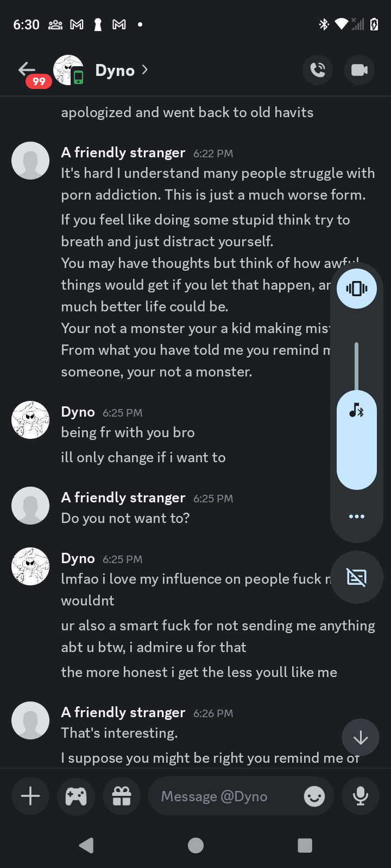Toggle live captions in the volume panel
This screenshot has width=391, height=868.
click(x=357, y=577)
